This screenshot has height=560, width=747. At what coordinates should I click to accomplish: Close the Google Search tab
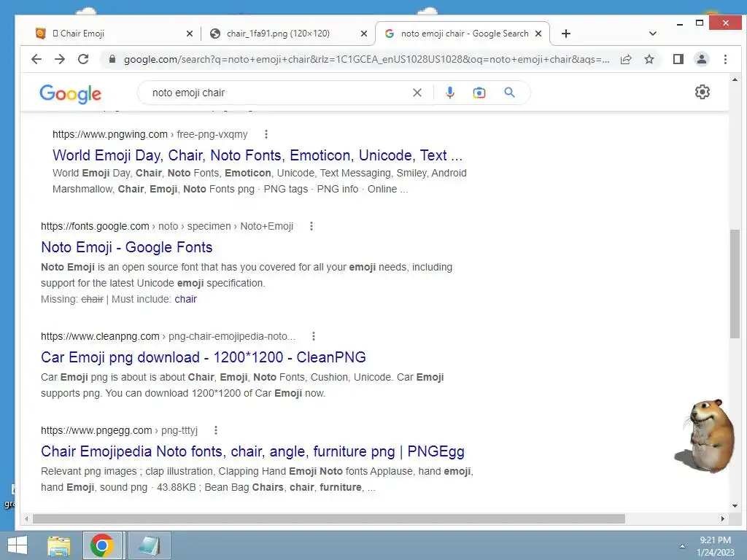(x=538, y=34)
